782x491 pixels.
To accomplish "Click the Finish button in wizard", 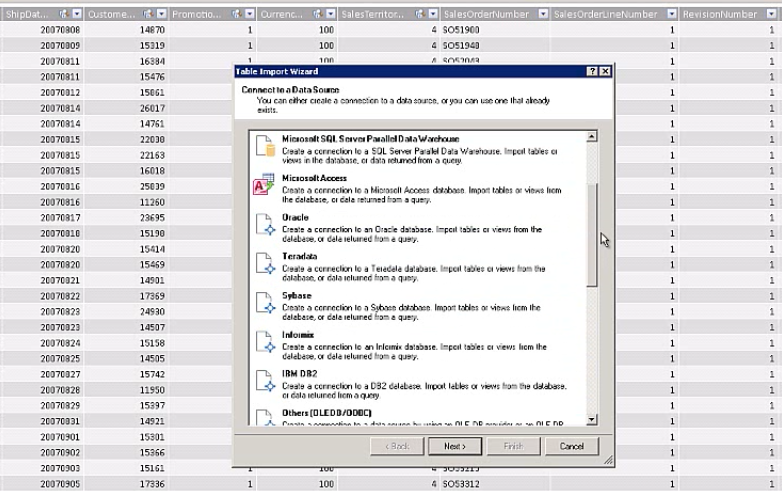I will pyautogui.click(x=513, y=446).
